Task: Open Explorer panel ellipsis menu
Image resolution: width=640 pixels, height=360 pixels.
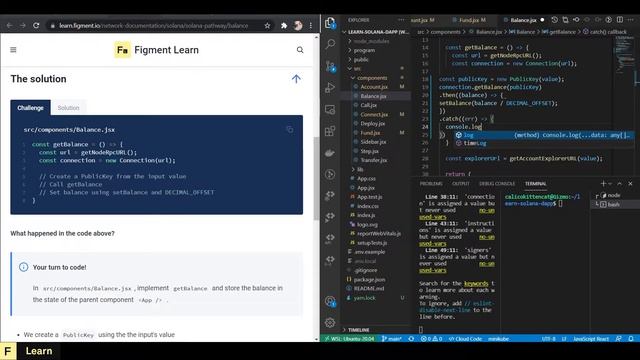Action: point(401,20)
